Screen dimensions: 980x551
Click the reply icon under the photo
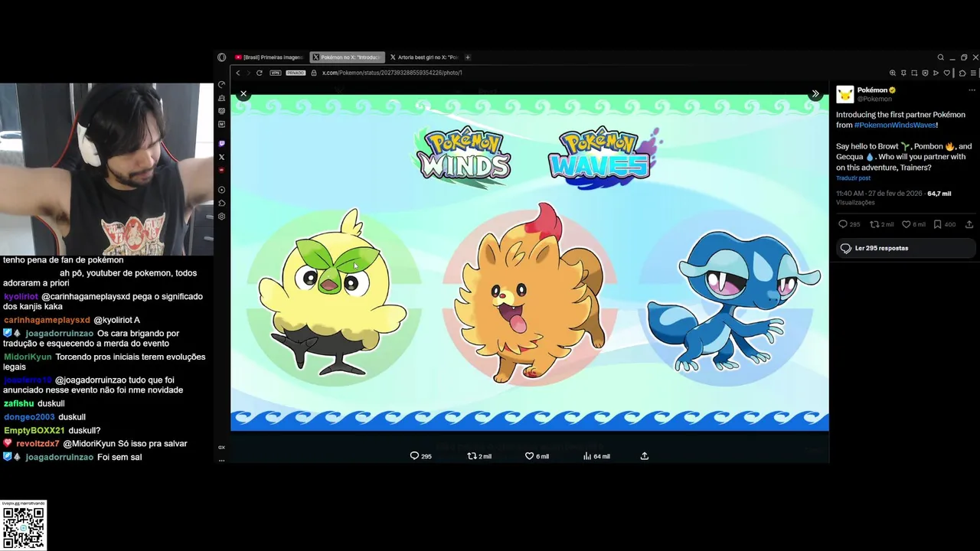414,456
